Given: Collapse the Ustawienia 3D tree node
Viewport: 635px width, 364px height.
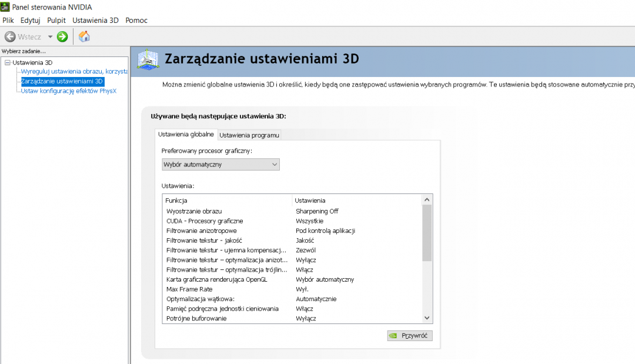Looking at the screenshot, I should point(7,62).
